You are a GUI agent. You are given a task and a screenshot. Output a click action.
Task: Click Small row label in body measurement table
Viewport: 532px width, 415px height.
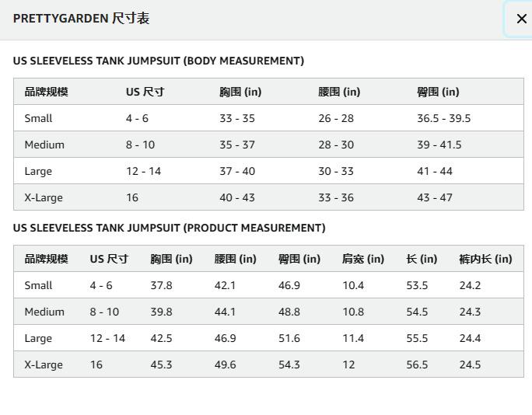[x=38, y=118]
